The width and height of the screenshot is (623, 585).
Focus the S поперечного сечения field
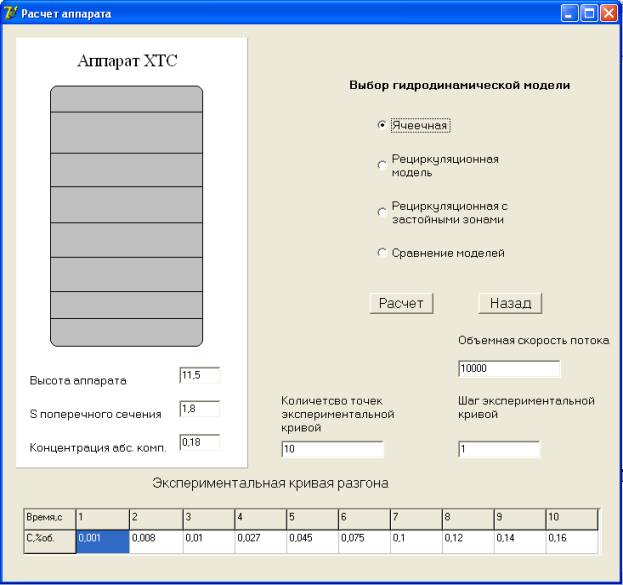(x=198, y=408)
